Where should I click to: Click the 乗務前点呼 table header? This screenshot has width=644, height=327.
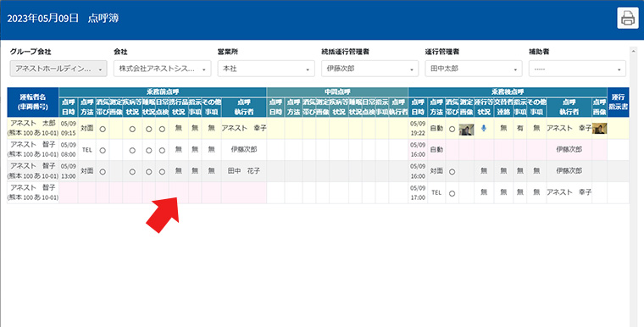(x=163, y=92)
